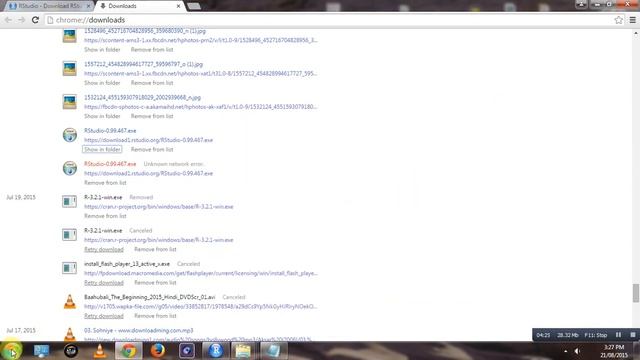Open Google Chrome from taskbar
This screenshot has height=360, width=640.
(129, 351)
